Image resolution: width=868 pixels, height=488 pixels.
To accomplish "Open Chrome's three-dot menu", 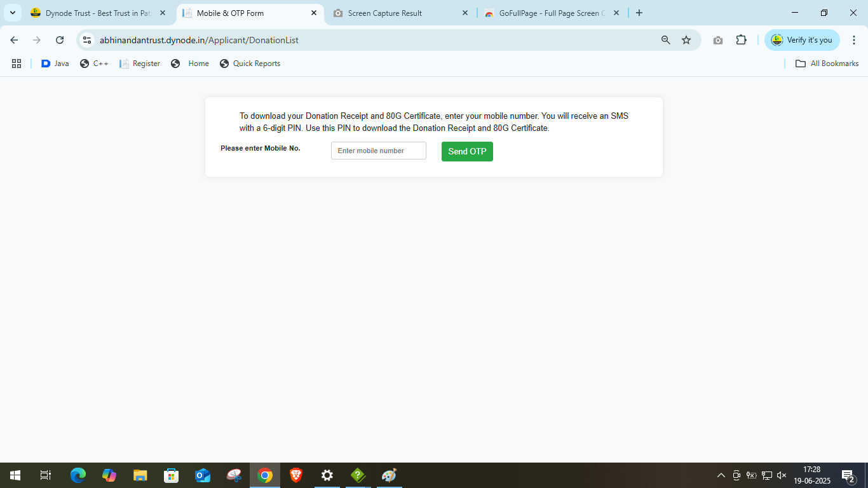I will point(854,40).
